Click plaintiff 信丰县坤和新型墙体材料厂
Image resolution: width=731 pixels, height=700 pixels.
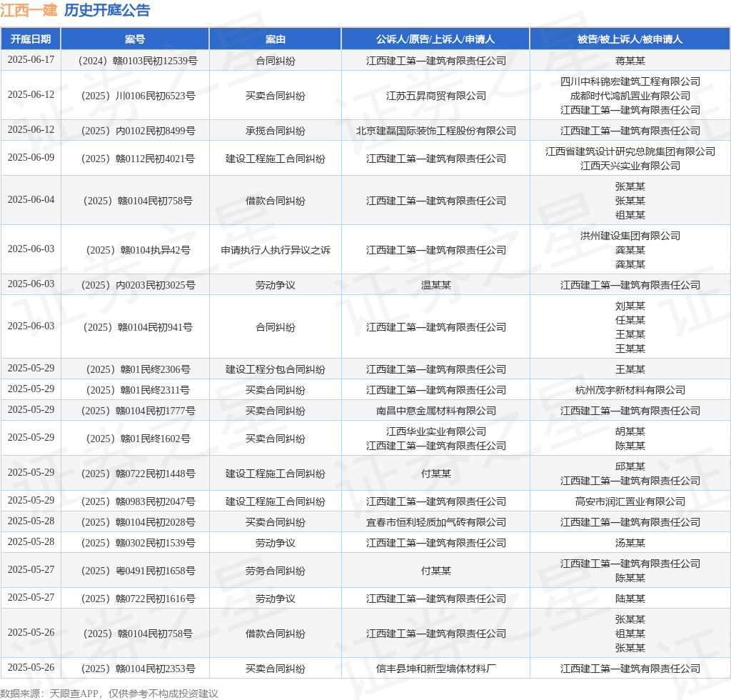click(436, 669)
